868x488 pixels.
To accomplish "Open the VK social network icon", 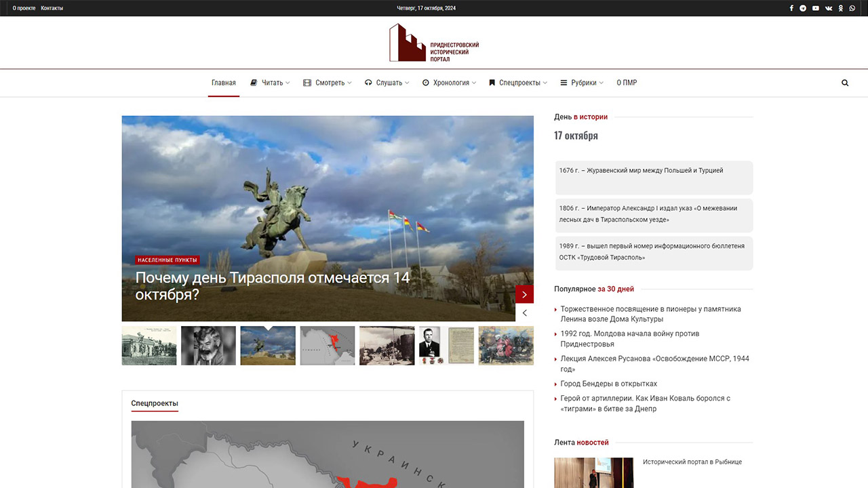I will coord(829,8).
